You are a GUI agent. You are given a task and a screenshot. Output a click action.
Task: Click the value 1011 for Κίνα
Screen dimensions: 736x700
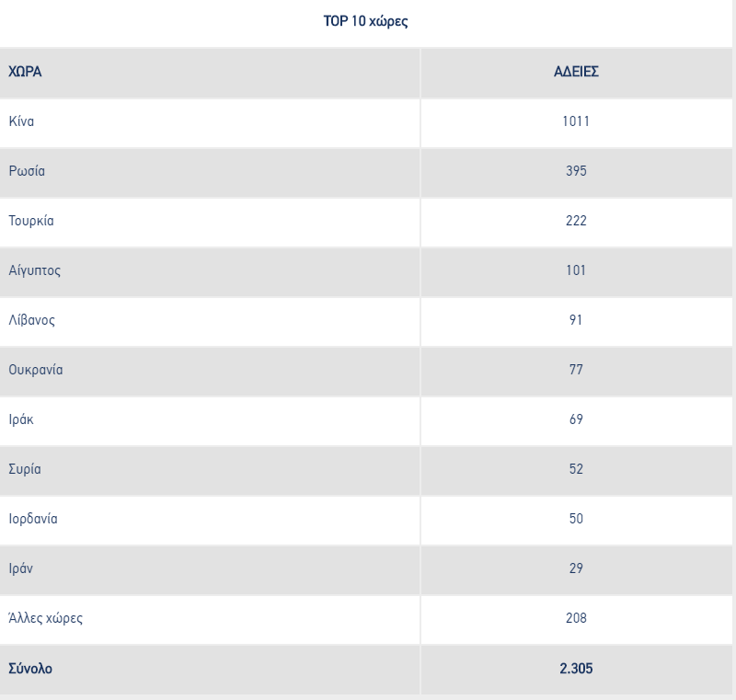(x=576, y=121)
